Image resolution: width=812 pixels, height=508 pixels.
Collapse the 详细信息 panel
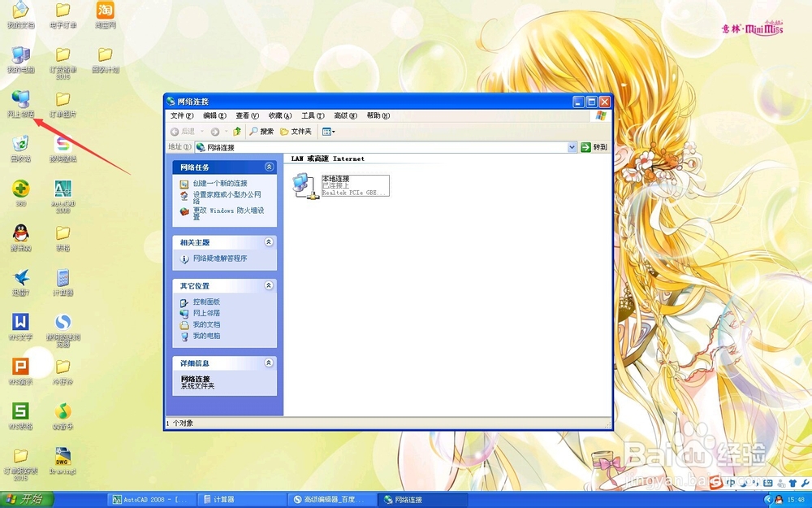click(269, 363)
